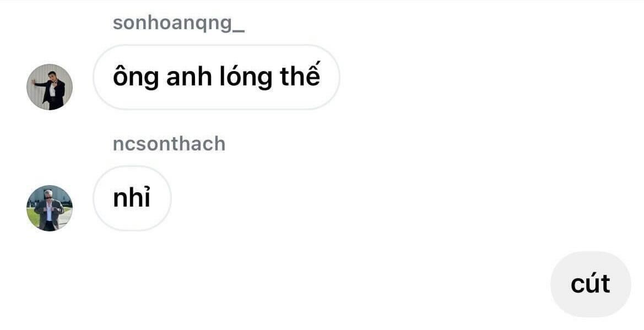Tap the avatar with man wearing sunglasses
The image size is (644, 330).
[49, 208]
